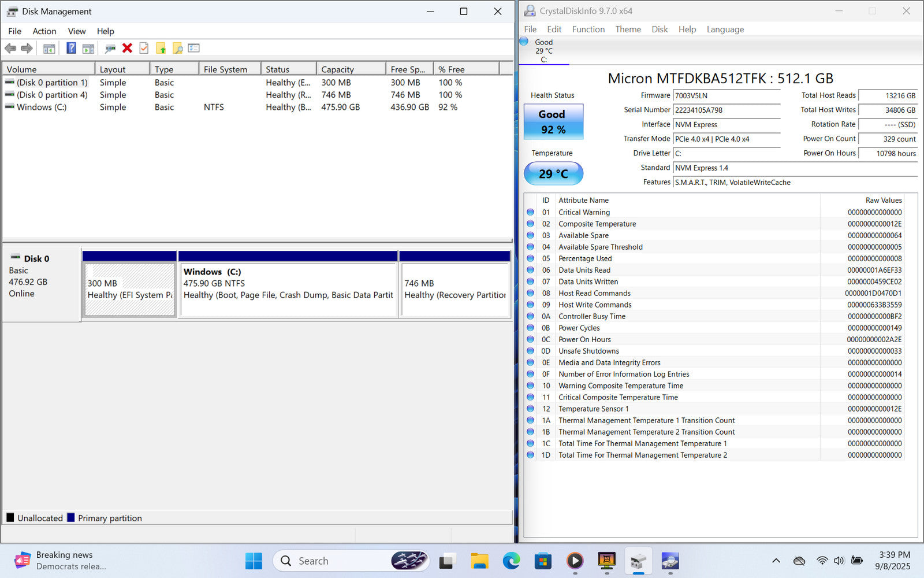Sort by the % Free column header
Viewport: 924px width, 578px height.
coord(466,69)
